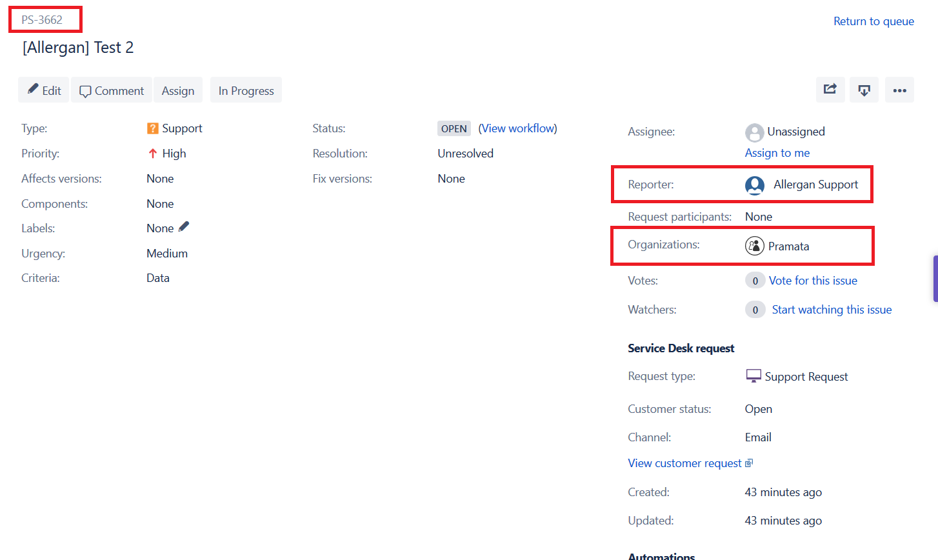
Task: Click Vote for this issue link
Action: click(813, 281)
